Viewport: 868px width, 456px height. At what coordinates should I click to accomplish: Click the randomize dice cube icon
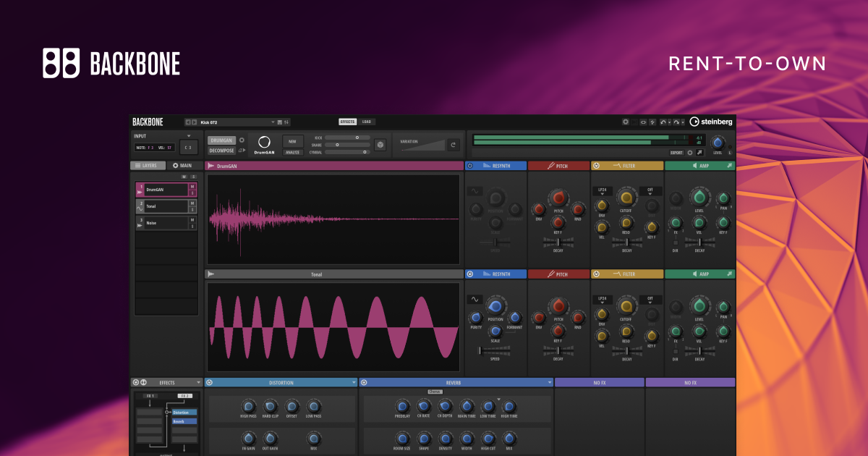coord(380,145)
